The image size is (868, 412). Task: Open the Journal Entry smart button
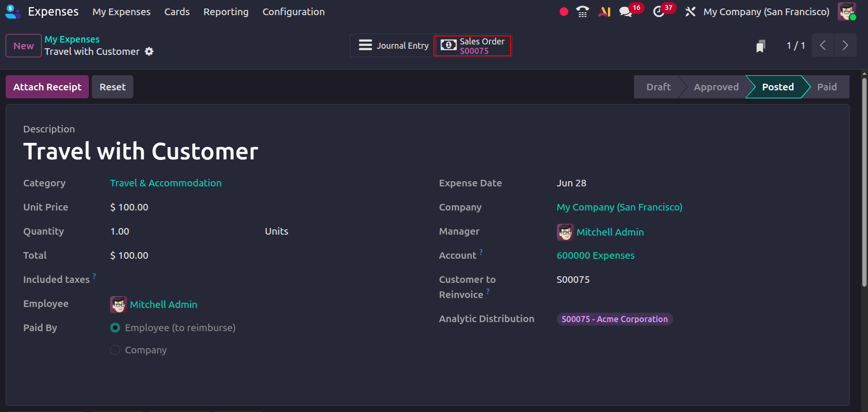pyautogui.click(x=393, y=45)
